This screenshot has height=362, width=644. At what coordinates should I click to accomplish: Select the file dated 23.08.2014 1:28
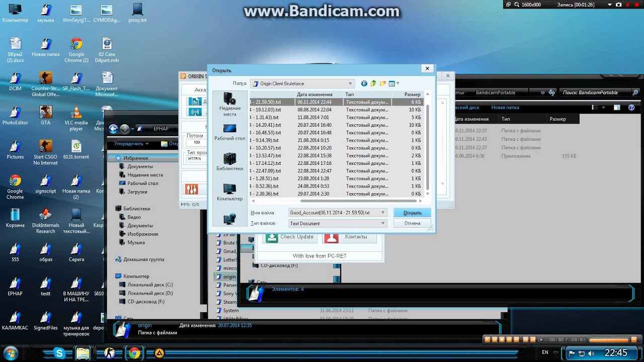click(x=336, y=178)
